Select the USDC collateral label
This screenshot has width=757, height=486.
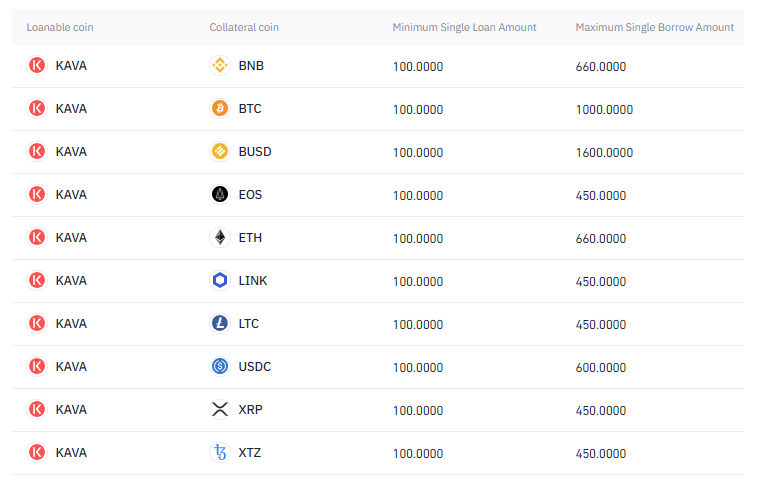255,366
